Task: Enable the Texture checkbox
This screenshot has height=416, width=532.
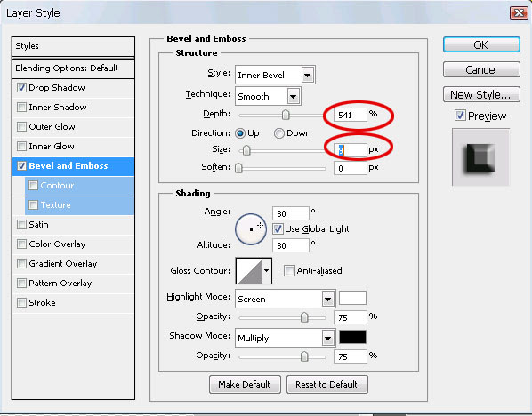Action: point(33,204)
